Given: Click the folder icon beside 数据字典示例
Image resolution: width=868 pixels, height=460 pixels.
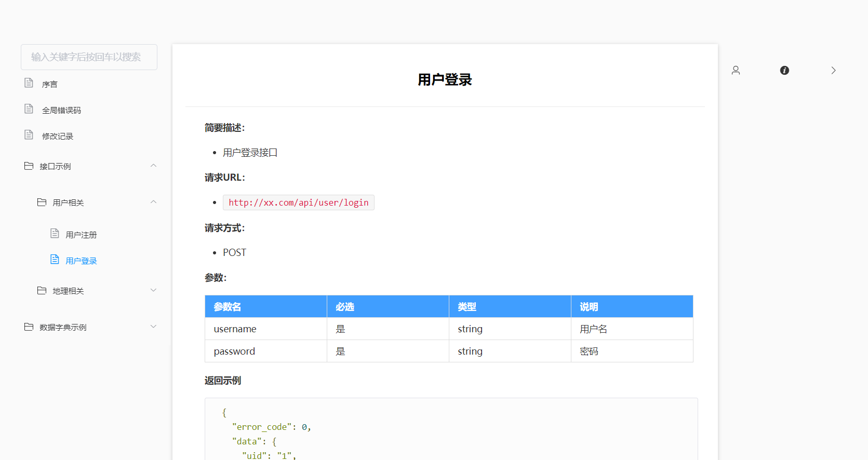Looking at the screenshot, I should pyautogui.click(x=29, y=327).
